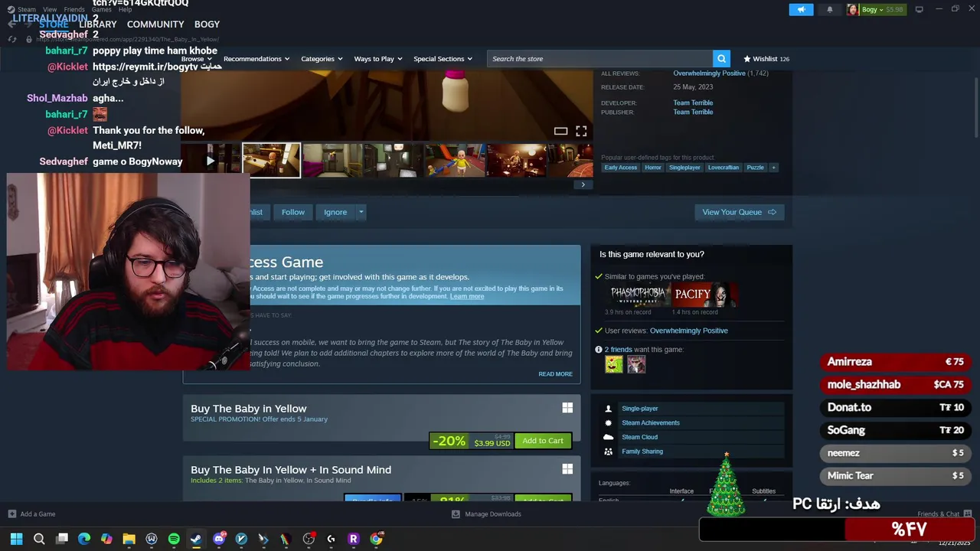Open the notifications bell
Image resolution: width=980 pixels, height=551 pixels.
pos(829,10)
